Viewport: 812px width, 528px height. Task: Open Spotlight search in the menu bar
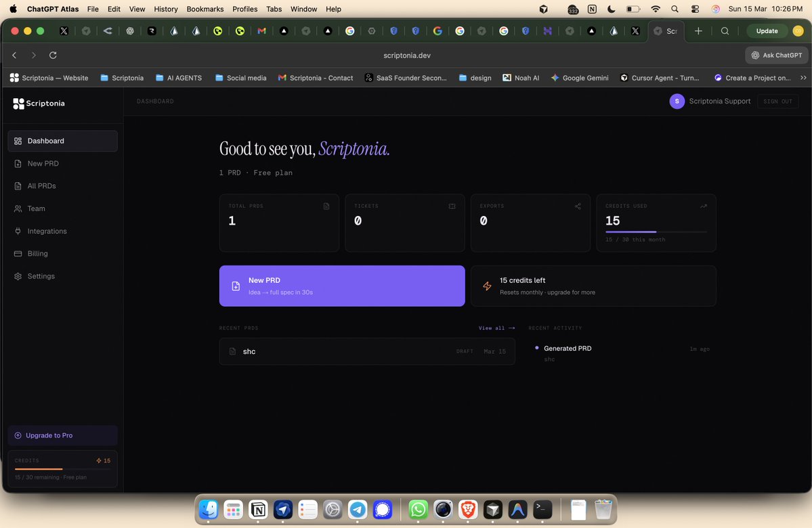pos(675,9)
